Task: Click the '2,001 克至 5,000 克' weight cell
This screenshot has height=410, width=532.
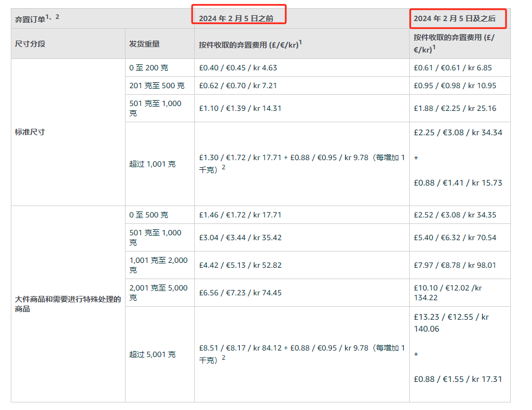Action: (159, 293)
